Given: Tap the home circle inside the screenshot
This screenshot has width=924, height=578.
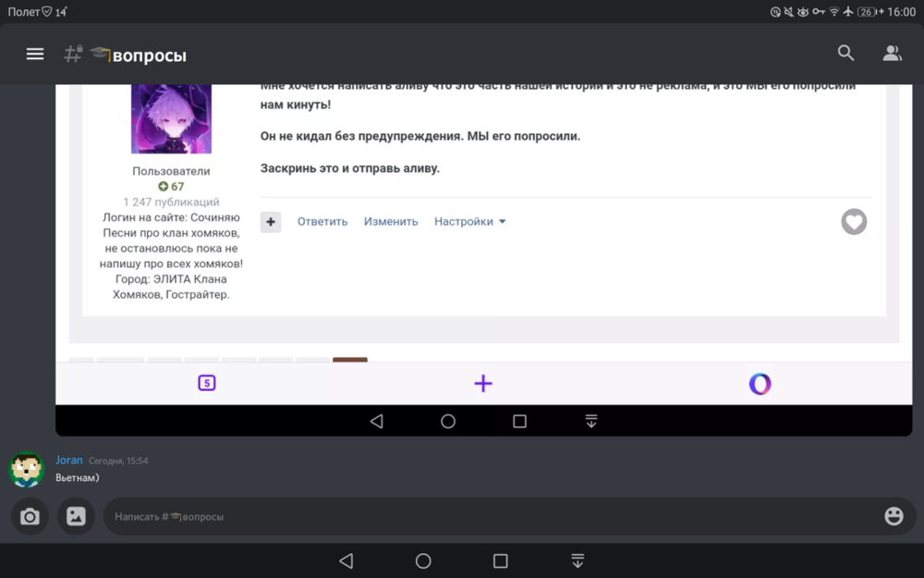Looking at the screenshot, I should 448,421.
